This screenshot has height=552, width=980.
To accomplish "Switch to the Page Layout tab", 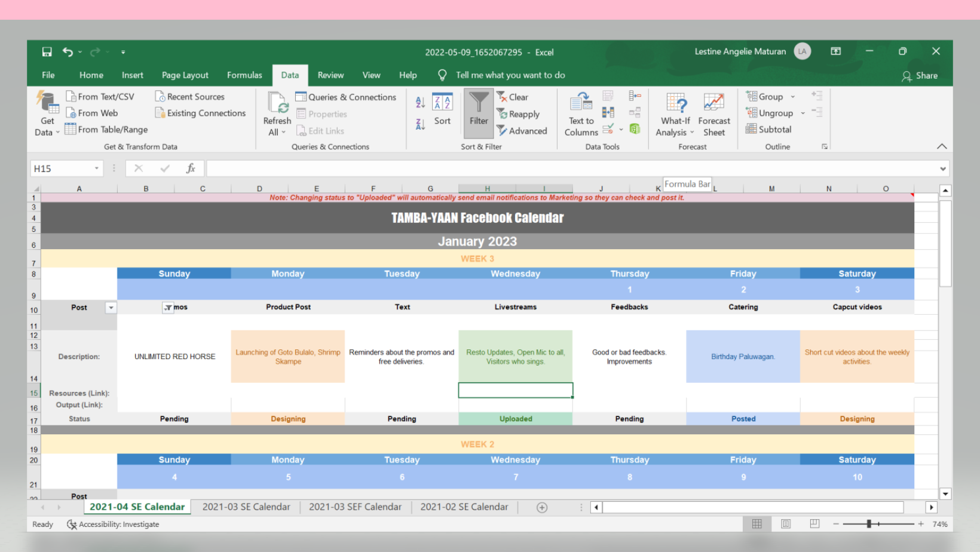I will (x=185, y=75).
